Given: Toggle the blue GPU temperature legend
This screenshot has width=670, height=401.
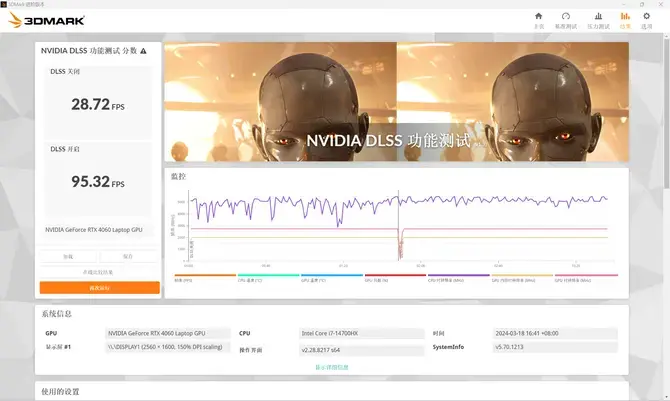Looking at the screenshot, I should click(x=332, y=278).
